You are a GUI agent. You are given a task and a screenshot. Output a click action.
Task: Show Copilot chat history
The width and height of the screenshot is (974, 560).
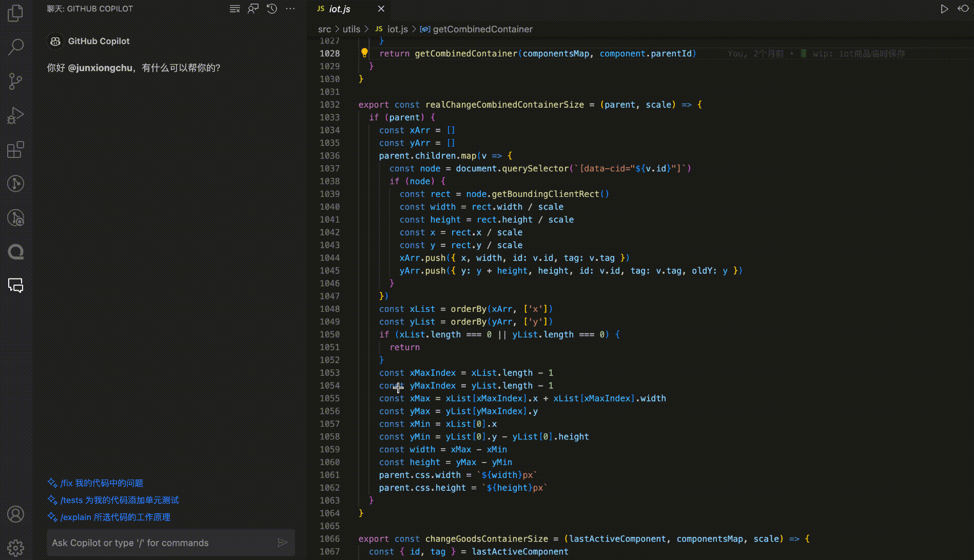click(272, 9)
